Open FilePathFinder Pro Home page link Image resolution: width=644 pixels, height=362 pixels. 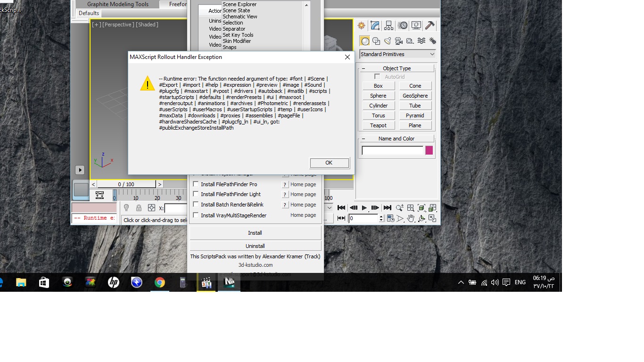pyautogui.click(x=303, y=184)
